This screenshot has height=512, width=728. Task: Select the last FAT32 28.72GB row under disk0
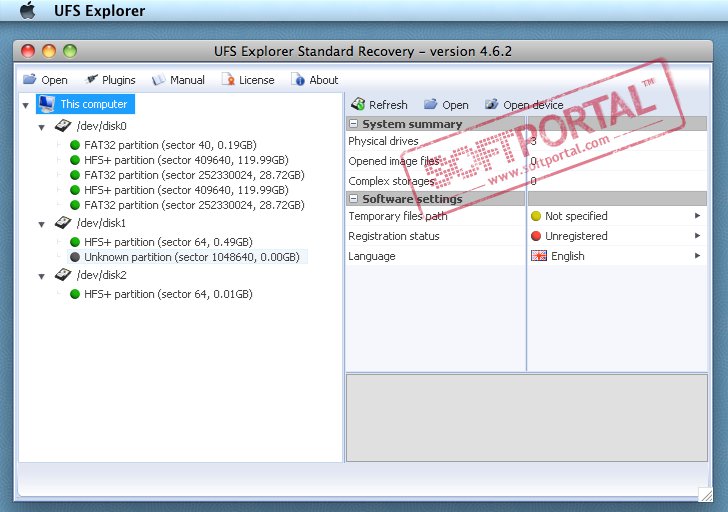pyautogui.click(x=194, y=205)
